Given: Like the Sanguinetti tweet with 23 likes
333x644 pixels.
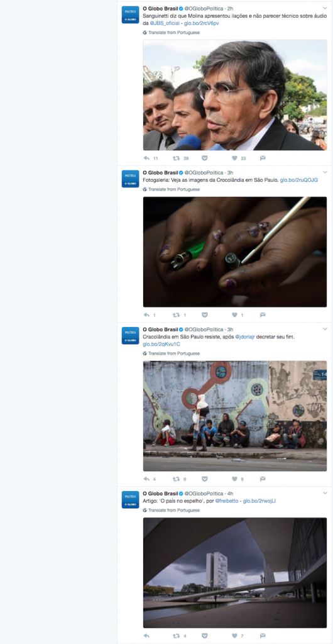Looking at the screenshot, I should click(234, 158).
